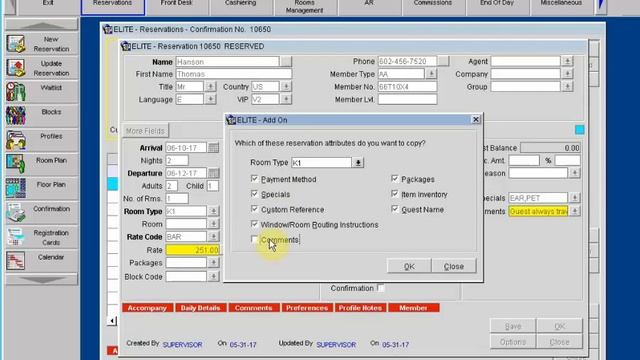Viewport: 640px width, 360px height.
Task: Open the AR top menu
Action: pos(369,7)
